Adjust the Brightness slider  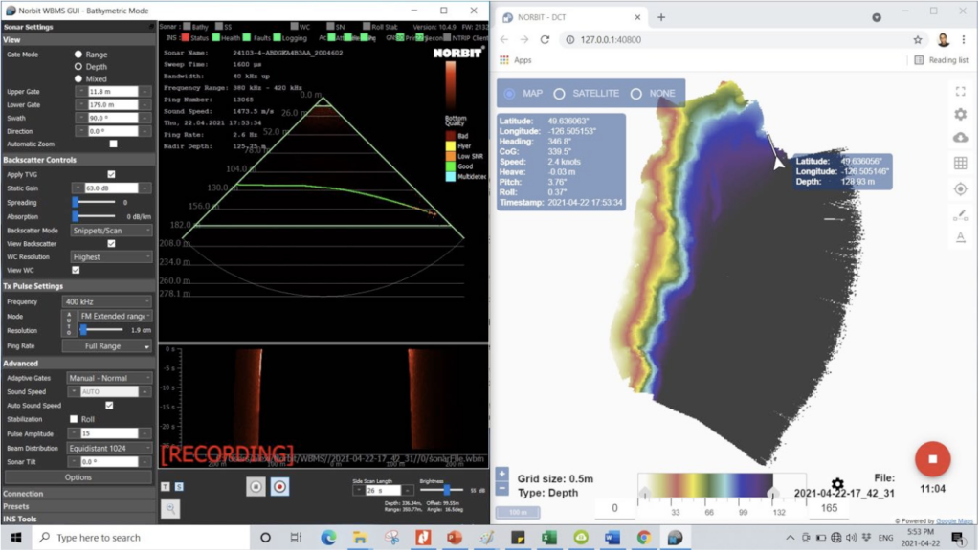pyautogui.click(x=444, y=490)
